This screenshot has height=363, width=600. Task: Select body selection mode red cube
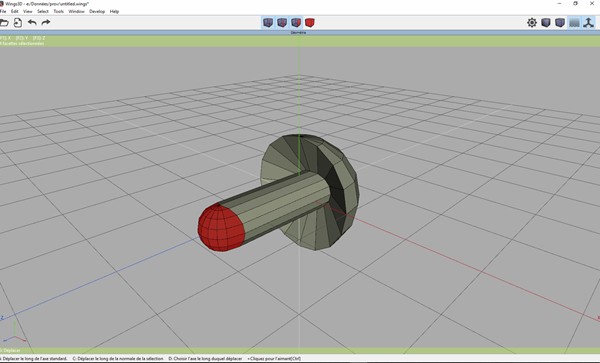click(310, 23)
